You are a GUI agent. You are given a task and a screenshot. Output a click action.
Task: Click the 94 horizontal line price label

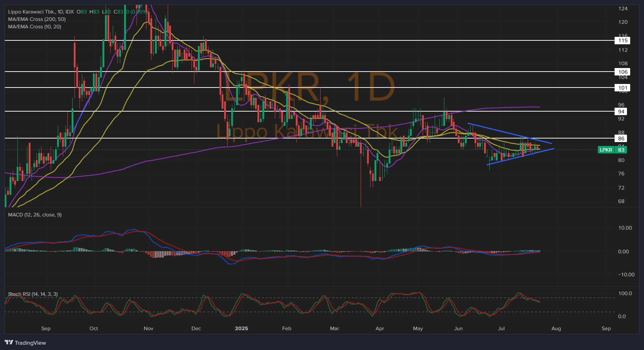click(x=621, y=112)
